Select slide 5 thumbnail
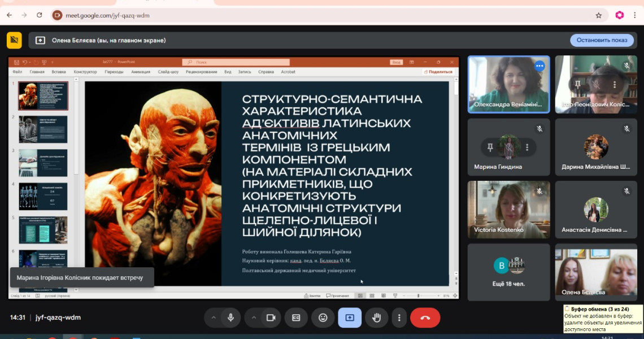 pyautogui.click(x=43, y=230)
